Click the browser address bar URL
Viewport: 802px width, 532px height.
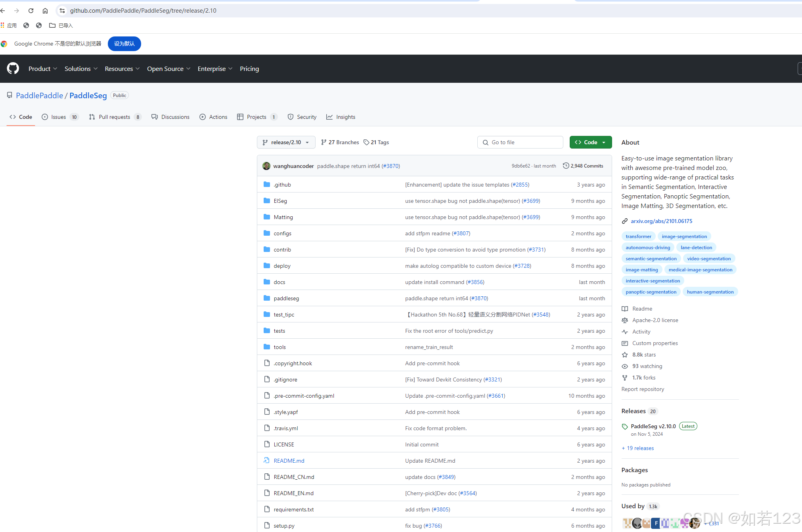point(143,11)
